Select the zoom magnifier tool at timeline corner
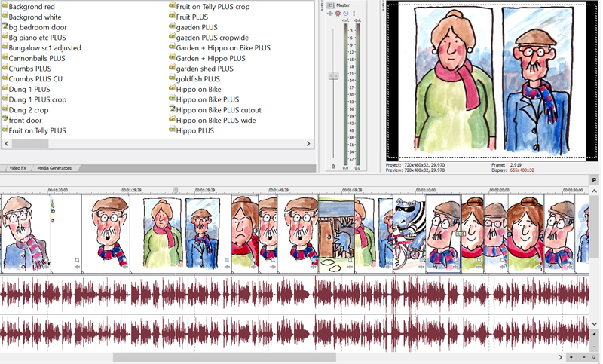603x364 pixels. pos(595,357)
